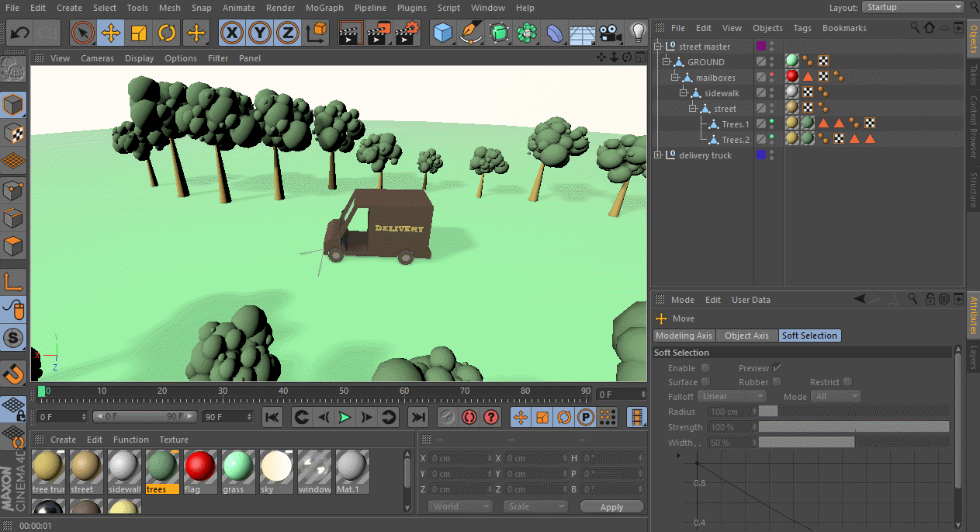
Task: Go to end of animation
Action: [417, 417]
